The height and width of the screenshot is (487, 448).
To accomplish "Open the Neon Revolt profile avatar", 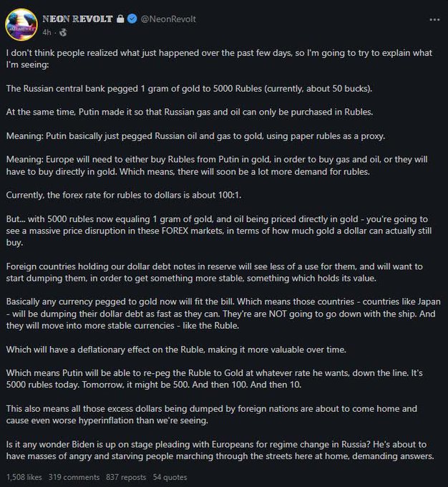I will (x=21, y=24).
